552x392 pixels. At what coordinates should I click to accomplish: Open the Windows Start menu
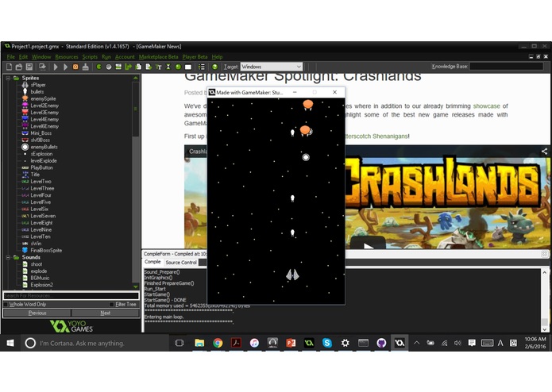pyautogui.click(x=10, y=343)
